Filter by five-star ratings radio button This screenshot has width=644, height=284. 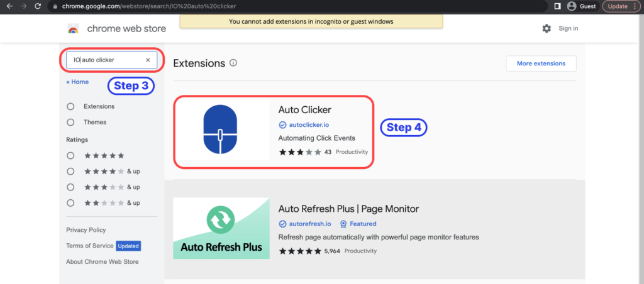[x=70, y=156]
